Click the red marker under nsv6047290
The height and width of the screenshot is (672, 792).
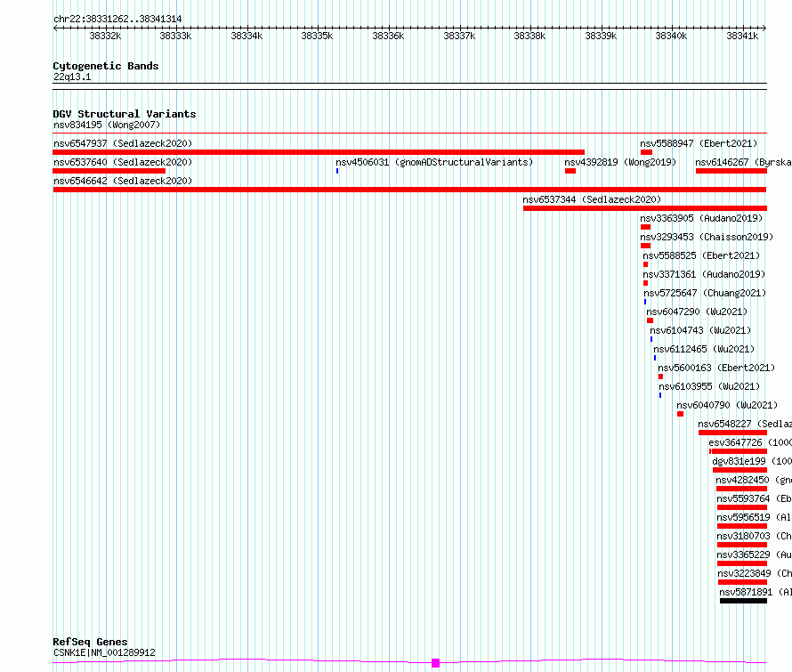click(651, 320)
